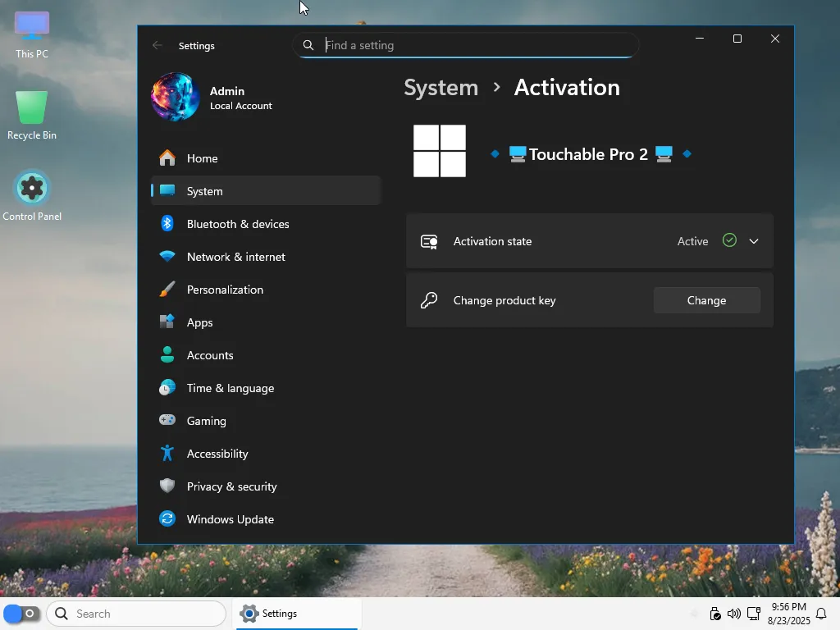The image size is (840, 630).
Task: Open Windows Update settings
Action: point(266,519)
